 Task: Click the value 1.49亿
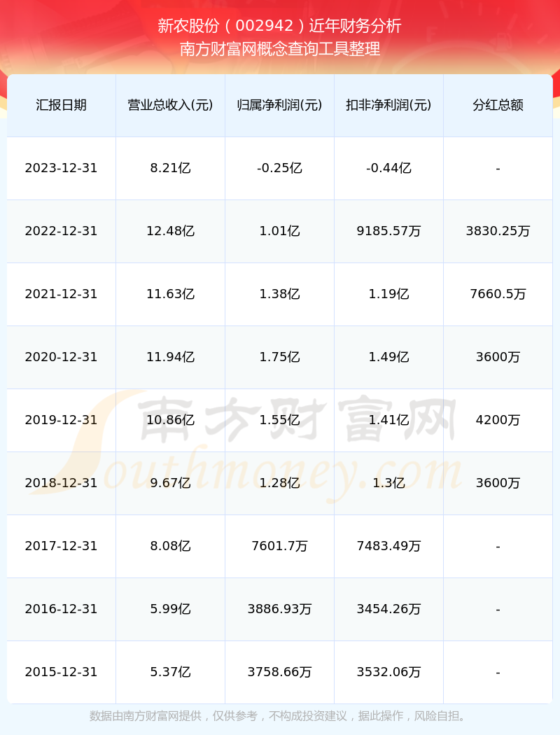tap(389, 357)
